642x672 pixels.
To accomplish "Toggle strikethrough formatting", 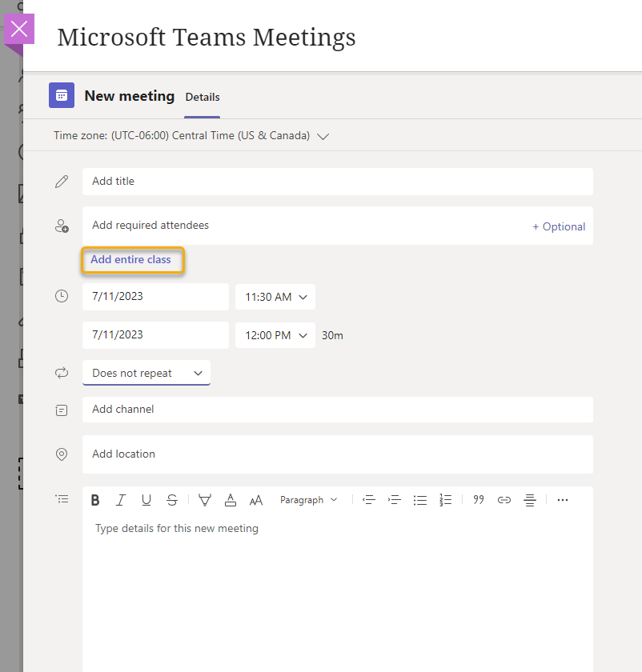I will [x=172, y=500].
